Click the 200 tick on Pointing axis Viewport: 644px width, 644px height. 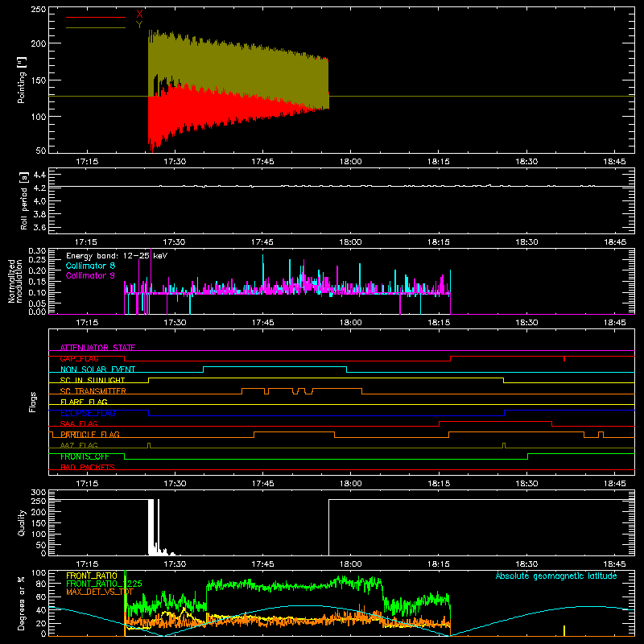point(39,43)
